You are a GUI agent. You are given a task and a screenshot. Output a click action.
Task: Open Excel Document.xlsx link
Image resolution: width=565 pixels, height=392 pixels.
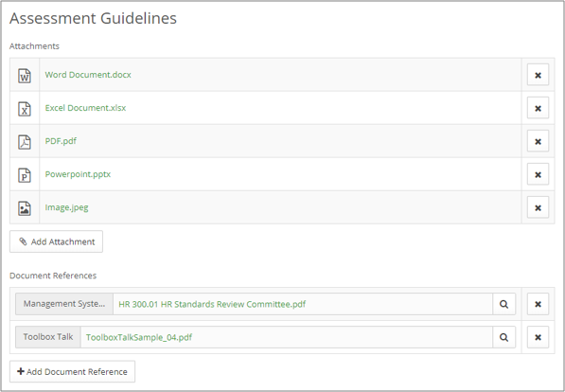85,108
